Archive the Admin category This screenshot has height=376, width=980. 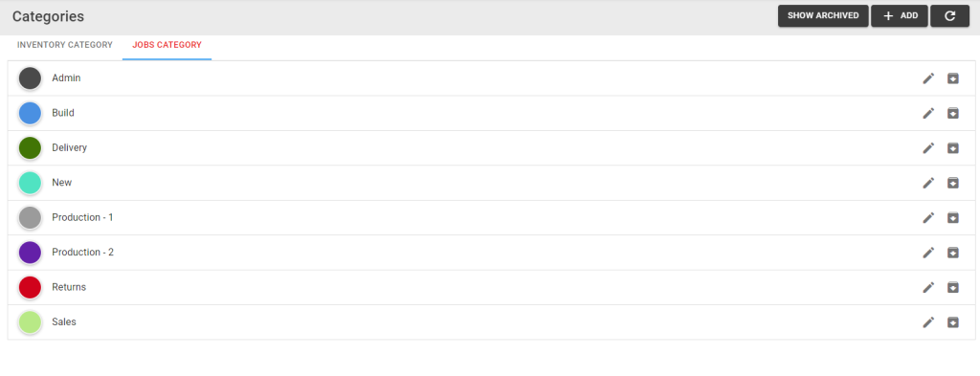(952, 78)
